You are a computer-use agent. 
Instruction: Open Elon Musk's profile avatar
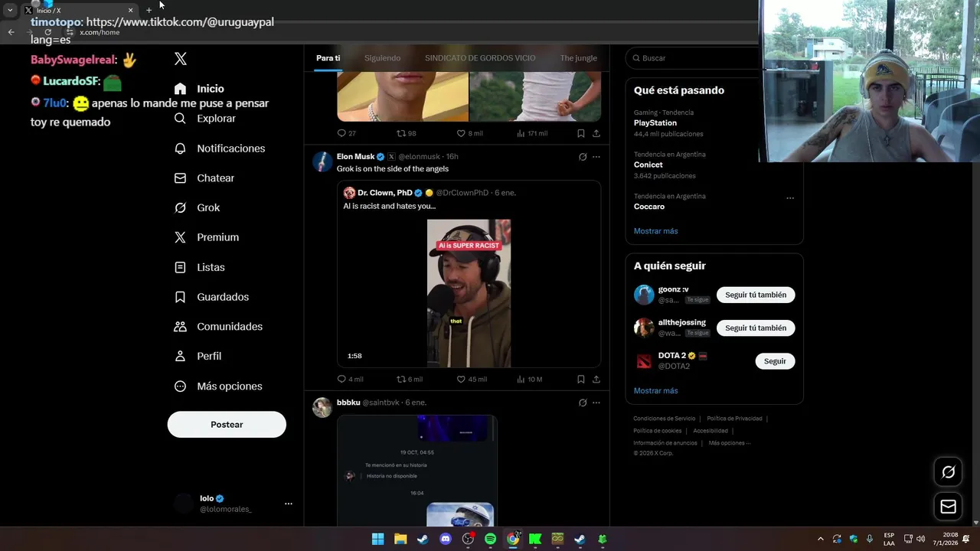322,161
